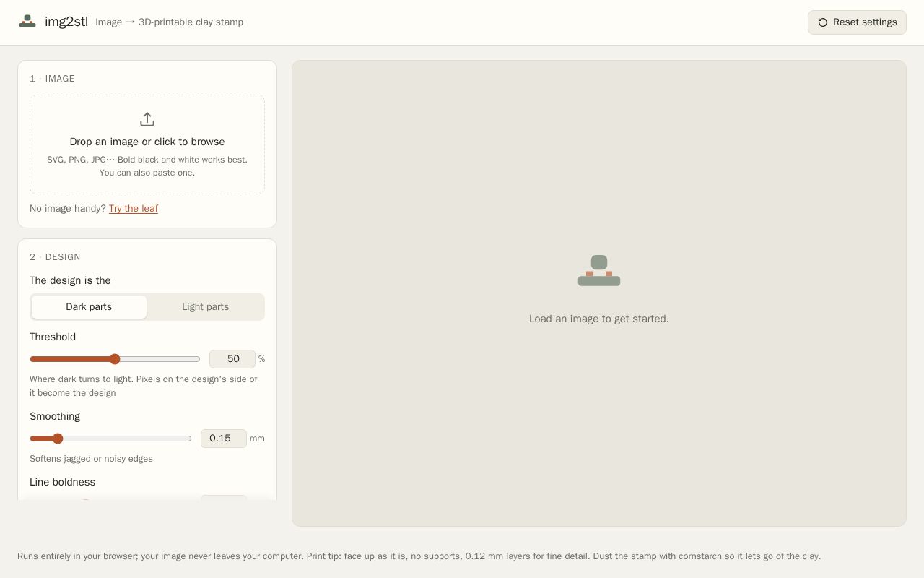Viewport: 924px width, 578px height.
Task: Open the Try the leaf sample link
Action: tap(134, 209)
